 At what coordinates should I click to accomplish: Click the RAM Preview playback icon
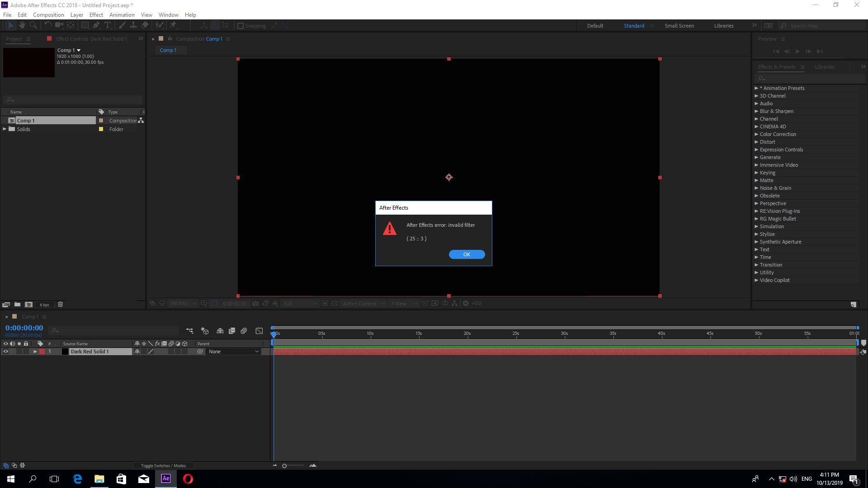797,51
